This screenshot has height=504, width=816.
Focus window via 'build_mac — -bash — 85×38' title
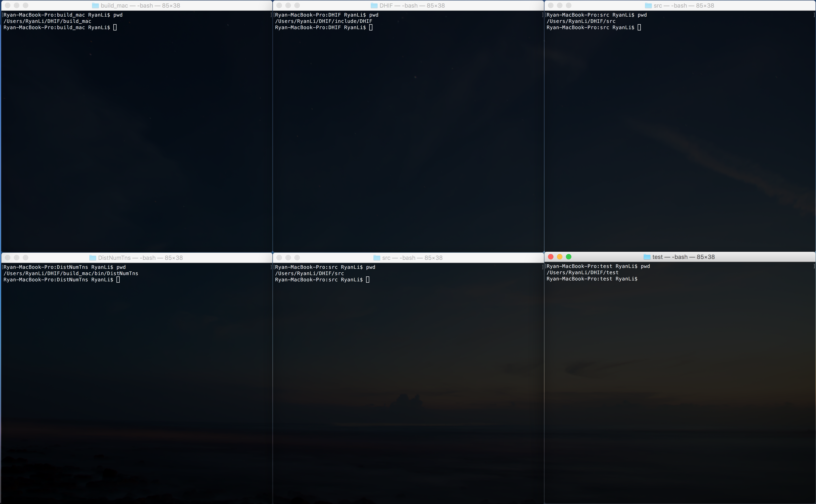coord(140,6)
